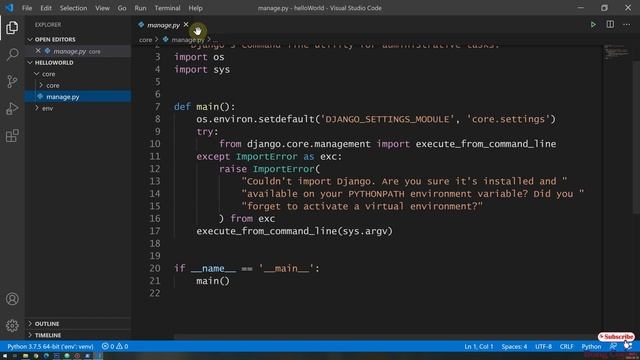Close manage.py in Open Editors list
Image resolution: width=640 pixels, height=360 pixels.
[38, 51]
